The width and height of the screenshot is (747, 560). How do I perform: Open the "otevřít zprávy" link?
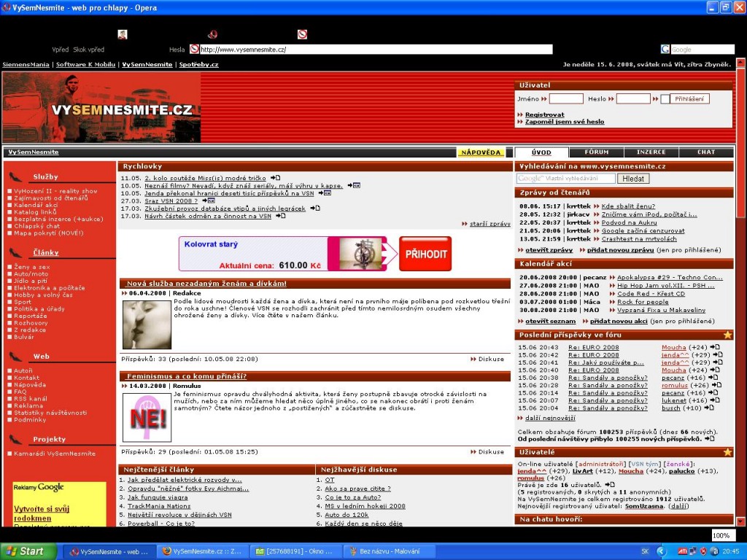(549, 250)
